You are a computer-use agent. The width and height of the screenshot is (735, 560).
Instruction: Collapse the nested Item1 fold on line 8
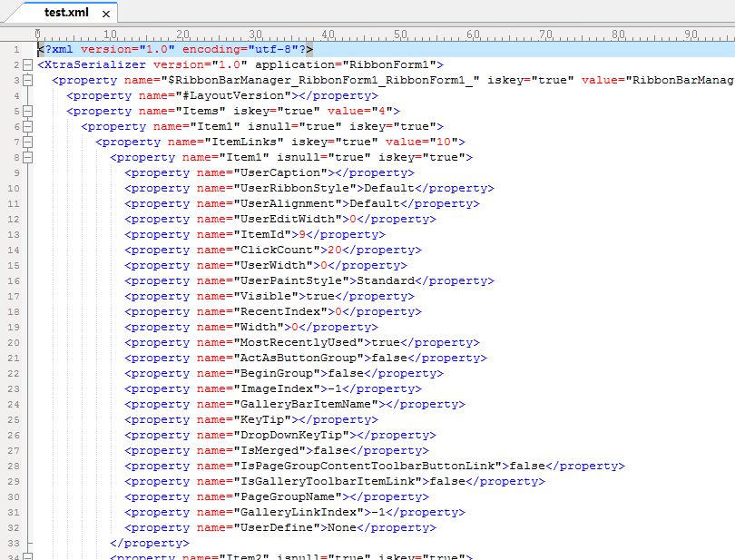tap(27, 158)
